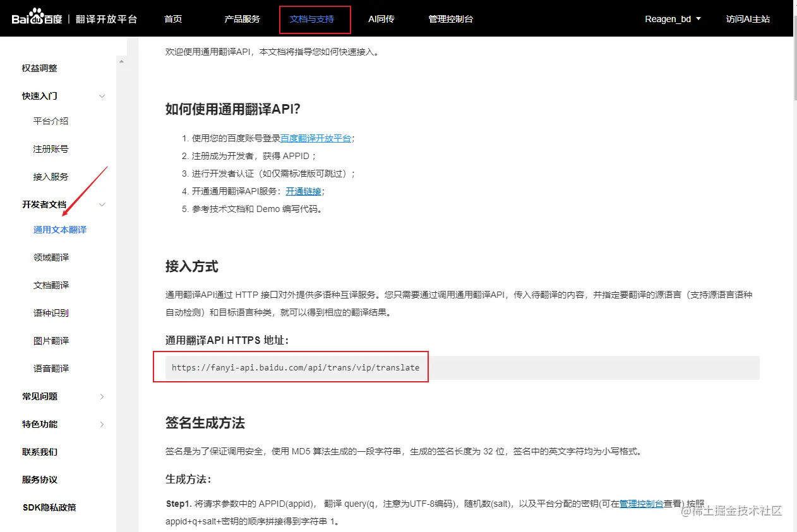Viewport: 797px width, 532px height.
Task: Click 开发者文档 section label
Action: tap(44, 204)
